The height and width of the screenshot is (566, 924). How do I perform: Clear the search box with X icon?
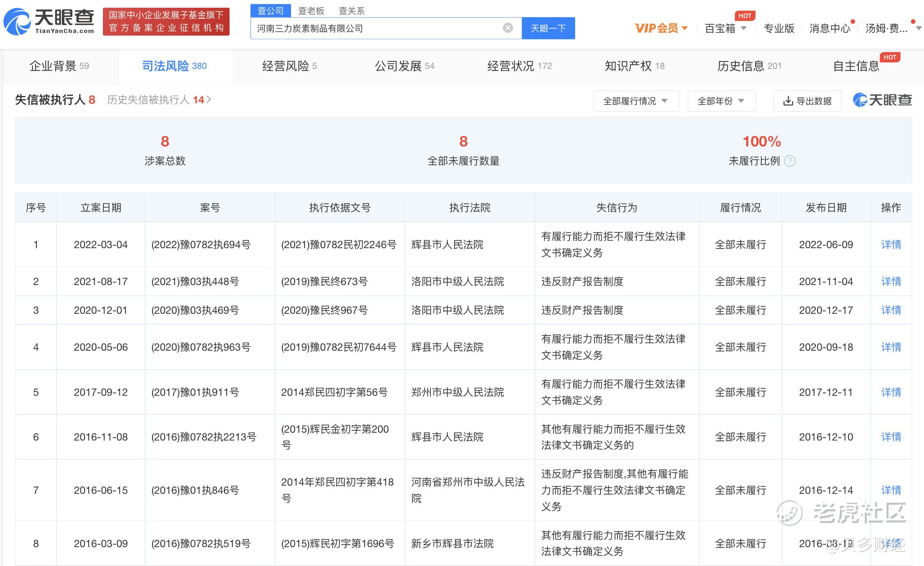[x=508, y=28]
